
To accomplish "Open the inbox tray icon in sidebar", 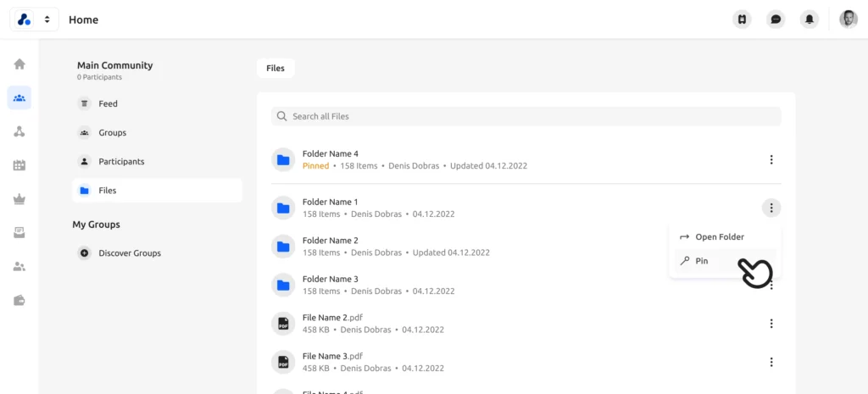I will click(x=19, y=233).
